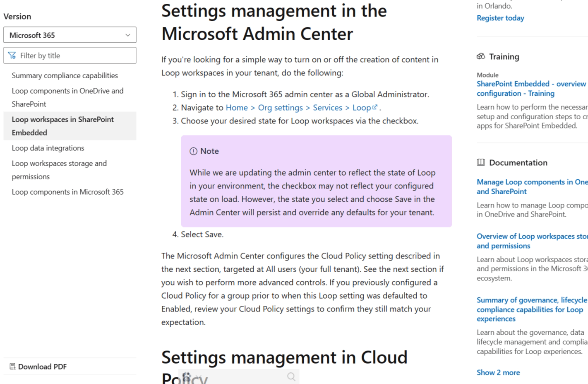The width and height of the screenshot is (588, 384).
Task: Navigate to Loop components in Microsoft 365
Action: 68,192
